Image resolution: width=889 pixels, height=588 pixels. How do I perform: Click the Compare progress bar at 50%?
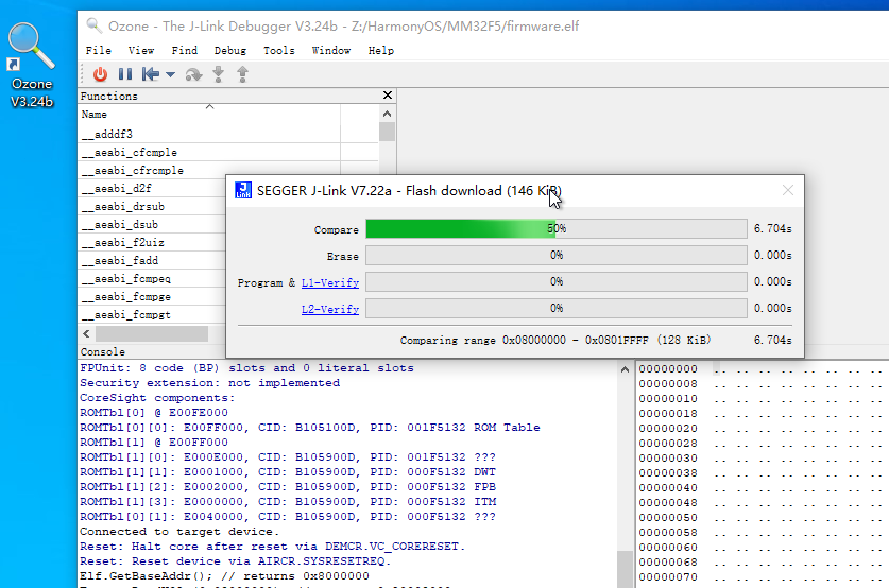[556, 228]
